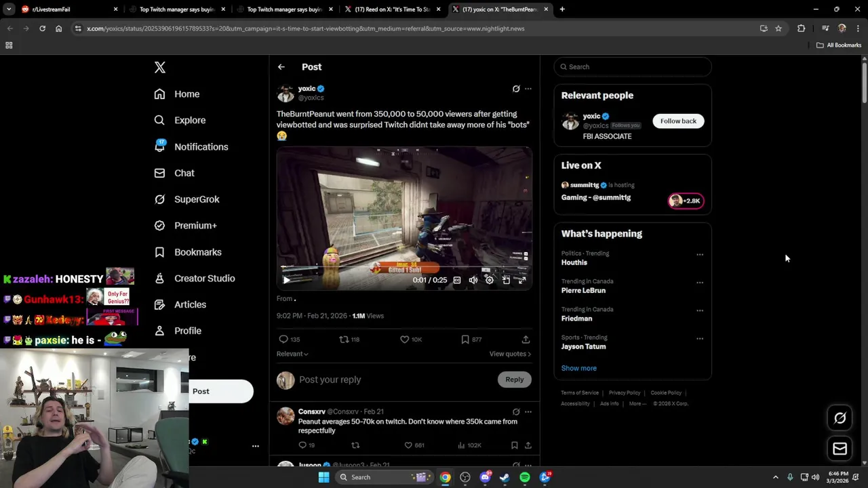Open more options on Consxrv's reply
The width and height of the screenshot is (868, 488).
coord(528,411)
